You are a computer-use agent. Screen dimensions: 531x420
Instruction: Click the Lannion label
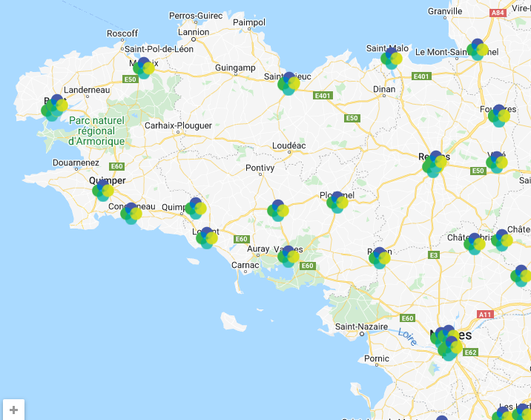pos(194,32)
